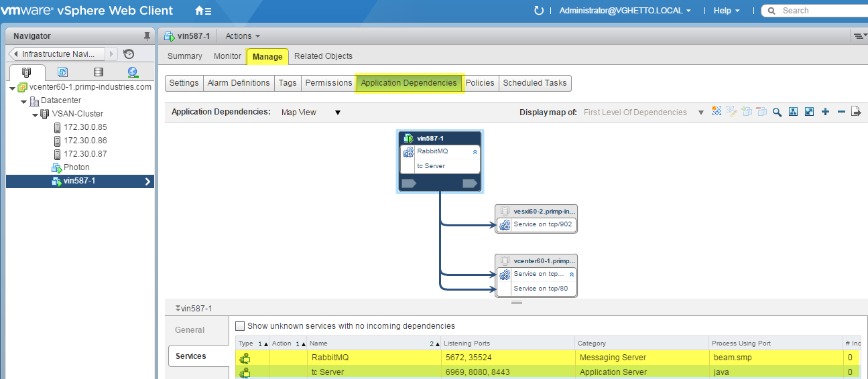Click the magnifier search icon in map toolbar
This screenshot has width=868, height=379.
[777, 112]
